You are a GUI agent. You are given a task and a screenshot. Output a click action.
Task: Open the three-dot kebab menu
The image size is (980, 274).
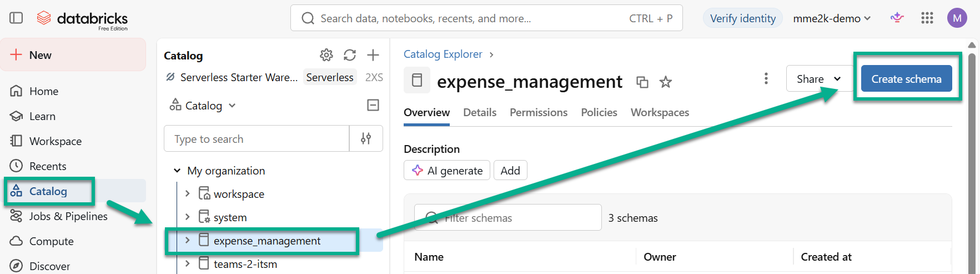pos(766,79)
